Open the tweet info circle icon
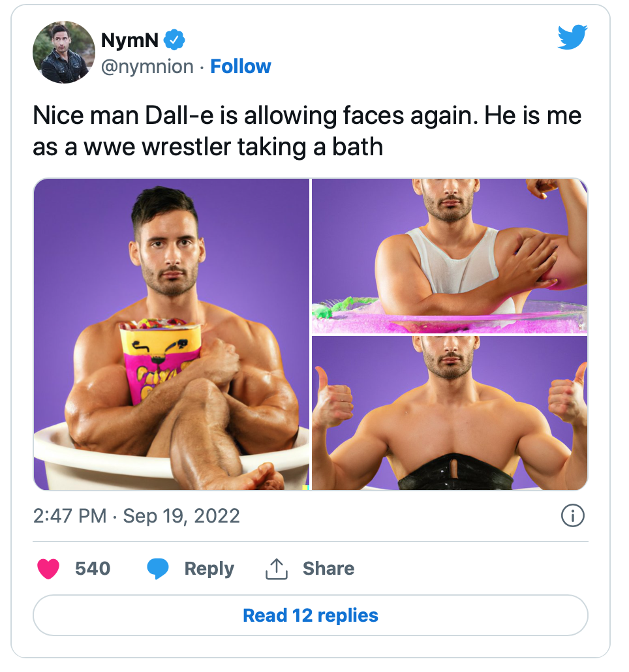 click(x=572, y=515)
